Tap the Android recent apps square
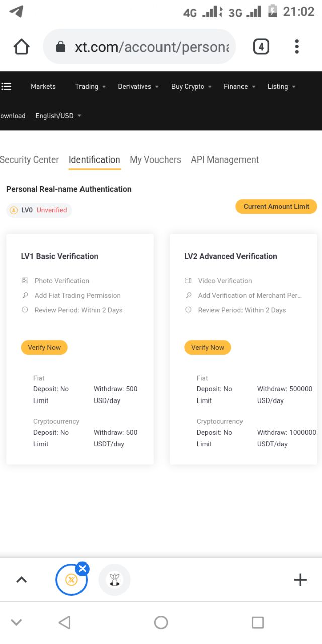Screen dimensions: 322x644 click(x=258, y=623)
